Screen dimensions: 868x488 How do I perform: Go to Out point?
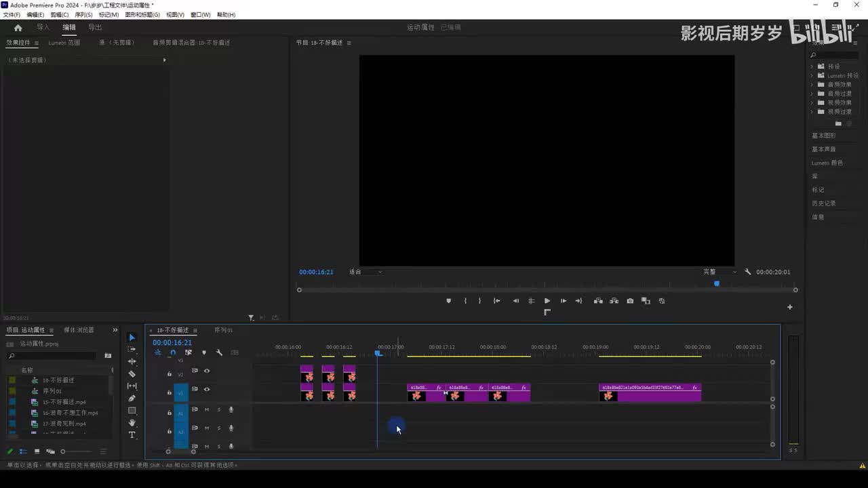point(578,301)
